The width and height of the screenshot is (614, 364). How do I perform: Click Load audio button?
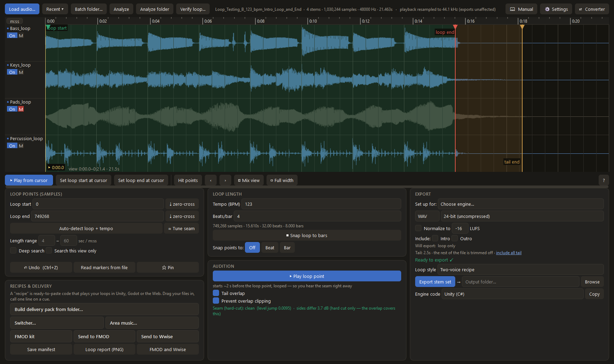22,9
